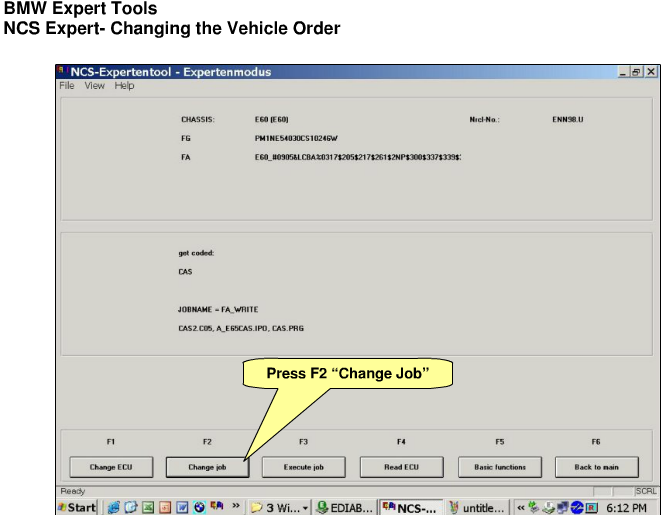Click the Change ECU button
The height and width of the screenshot is (515, 661).
tap(111, 467)
